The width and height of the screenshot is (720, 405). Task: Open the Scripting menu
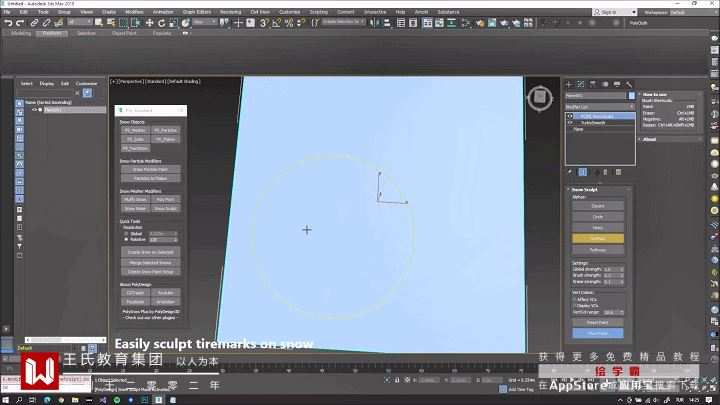pyautogui.click(x=319, y=12)
